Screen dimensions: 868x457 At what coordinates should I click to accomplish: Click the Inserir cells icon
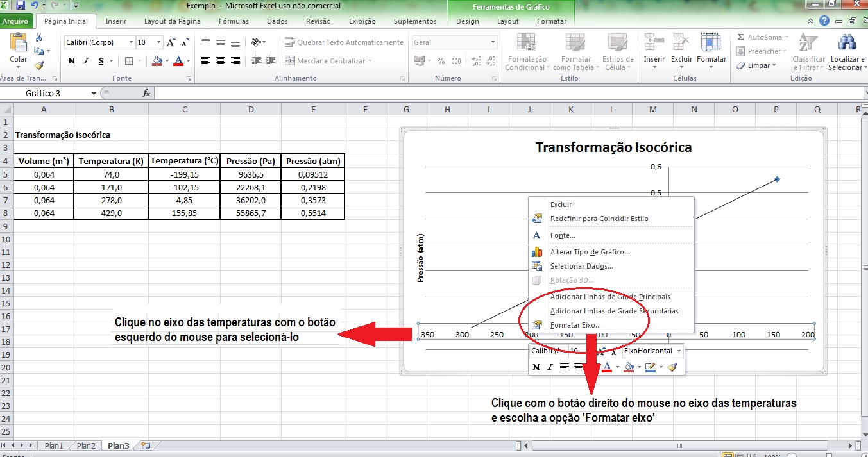point(654,42)
